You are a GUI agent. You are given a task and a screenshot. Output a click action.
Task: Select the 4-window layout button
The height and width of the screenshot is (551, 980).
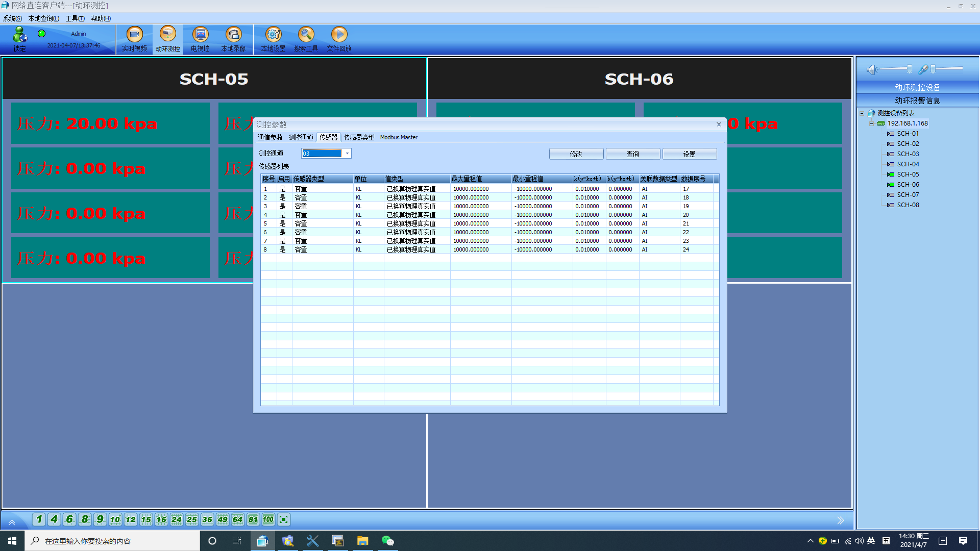pos(54,519)
